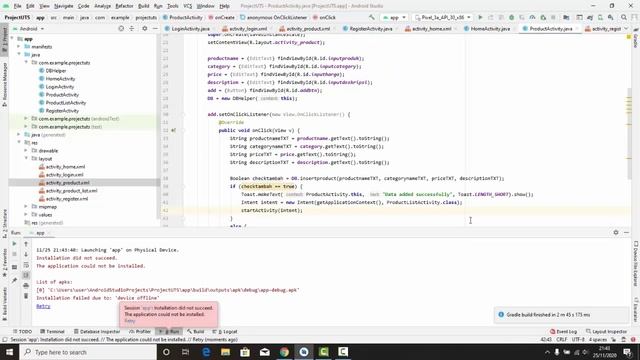Image resolution: width=640 pixels, height=360 pixels.
Task: Click the down arrow in Run console
Action: click(x=26, y=254)
